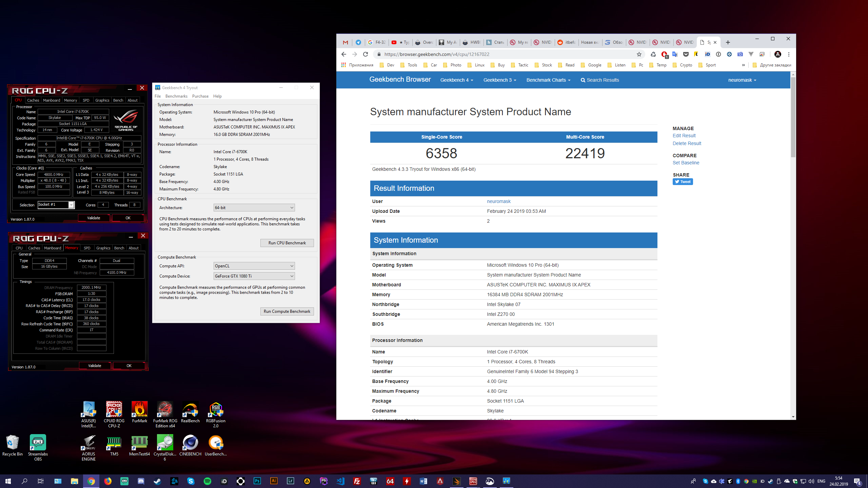The height and width of the screenshot is (488, 868).
Task: Open neuromask user link in Result Information
Action: pos(499,201)
